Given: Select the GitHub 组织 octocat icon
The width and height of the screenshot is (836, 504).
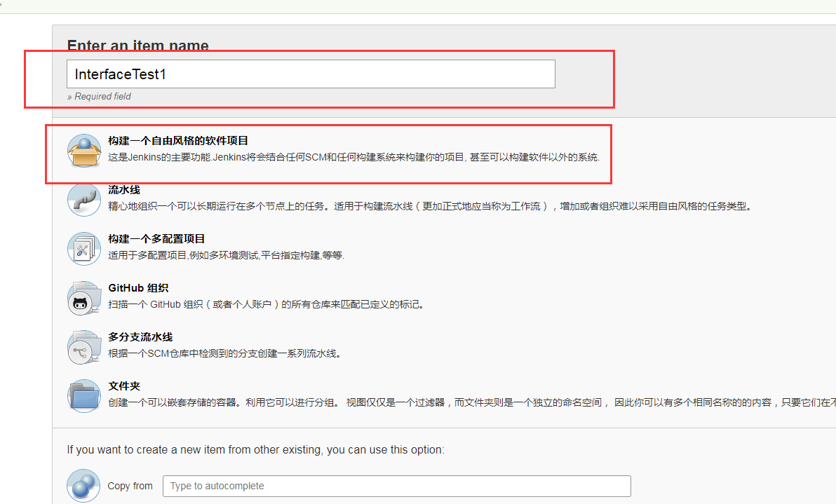Looking at the screenshot, I should tap(84, 298).
